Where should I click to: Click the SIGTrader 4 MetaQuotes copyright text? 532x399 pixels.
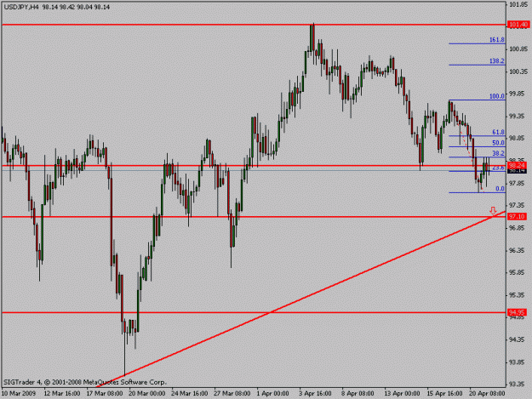coord(85,382)
